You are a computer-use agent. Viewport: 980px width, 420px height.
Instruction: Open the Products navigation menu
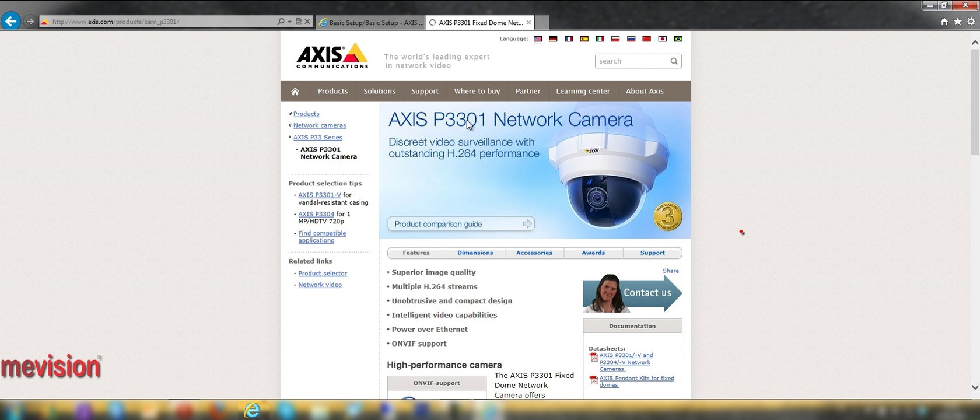pyautogui.click(x=332, y=92)
